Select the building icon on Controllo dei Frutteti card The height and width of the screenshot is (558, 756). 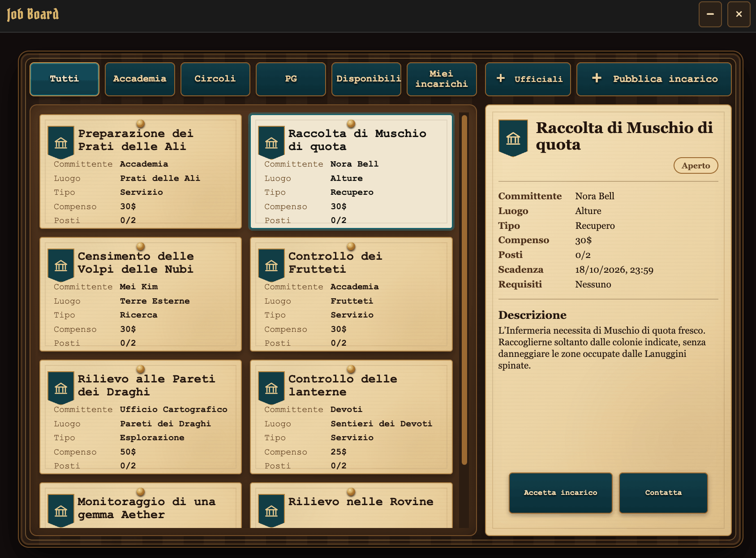(271, 265)
